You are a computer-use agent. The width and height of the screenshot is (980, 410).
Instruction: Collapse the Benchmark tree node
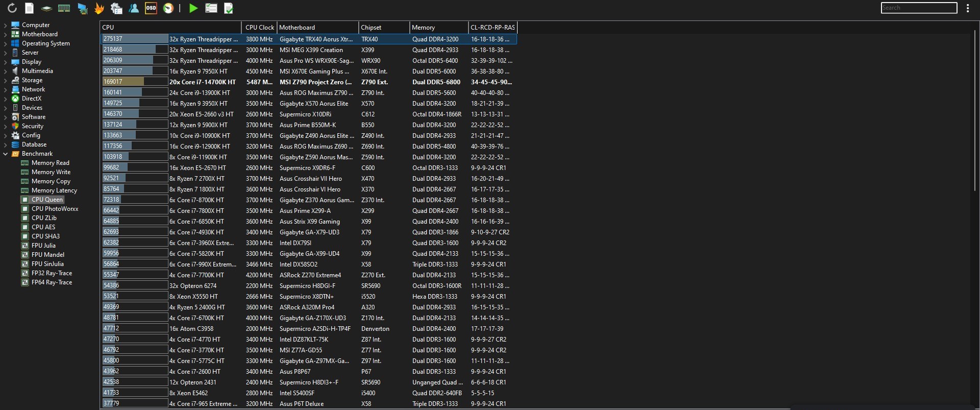click(x=5, y=154)
